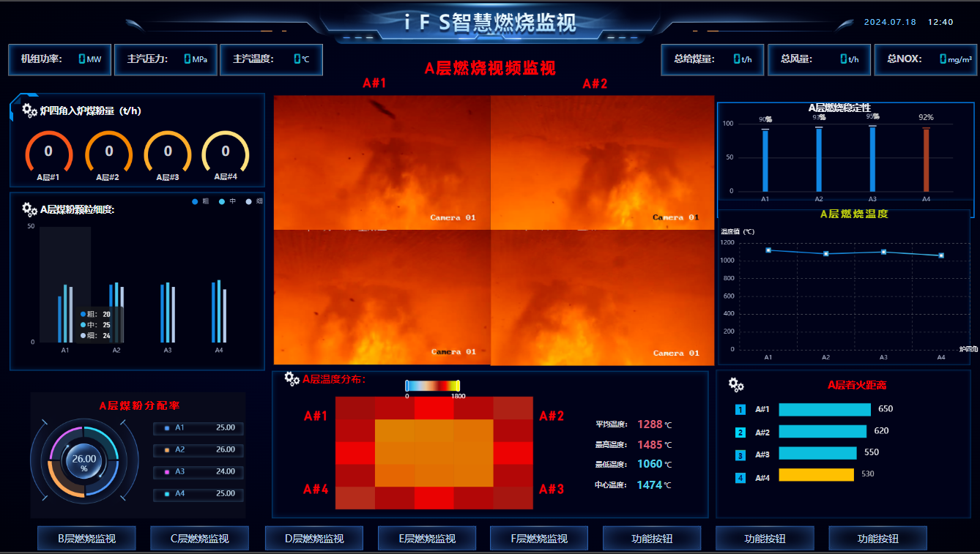Select A#2 camera video feed
Screen dimensions: 980x554
(x=602, y=162)
